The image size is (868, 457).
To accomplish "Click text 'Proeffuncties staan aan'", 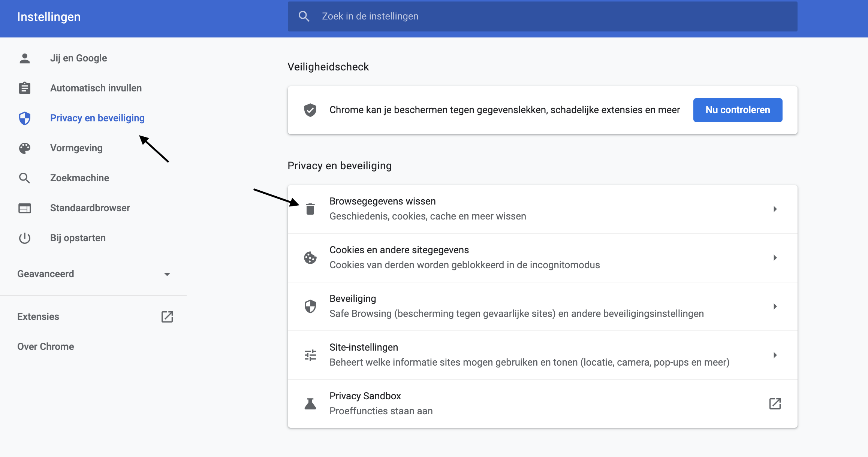I will point(381,411).
